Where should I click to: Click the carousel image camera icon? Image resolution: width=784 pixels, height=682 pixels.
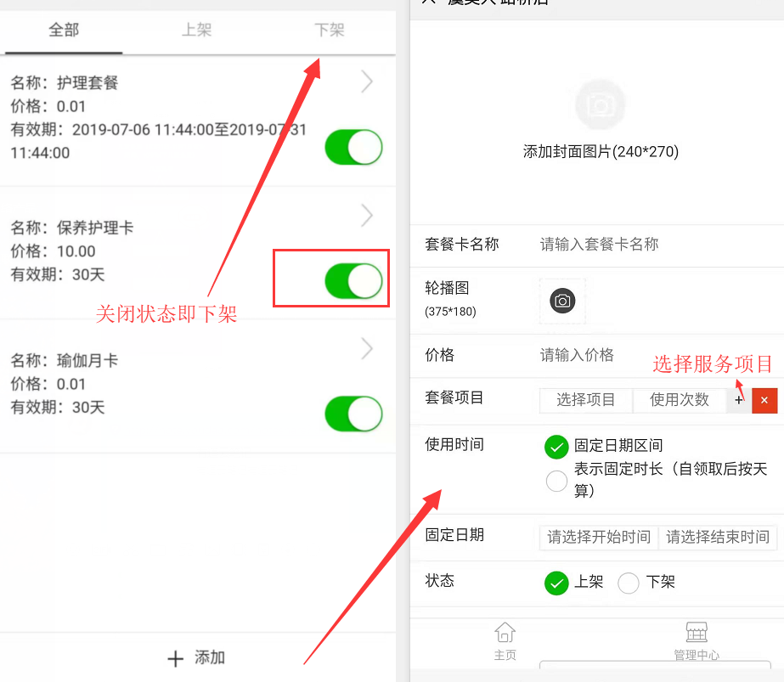tap(562, 301)
